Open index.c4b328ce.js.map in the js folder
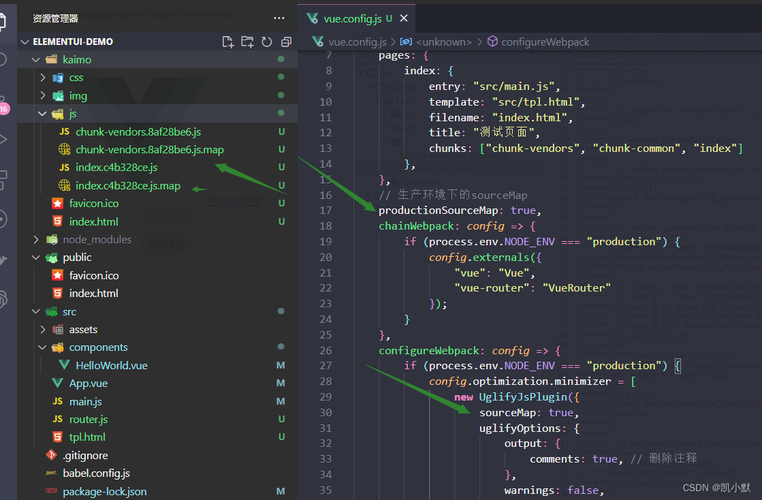 coord(127,185)
